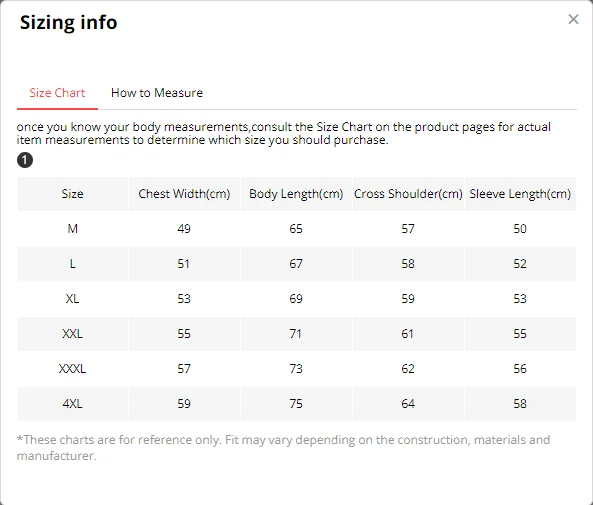
Task: Close the Sizing info dialog
Action: point(573,19)
